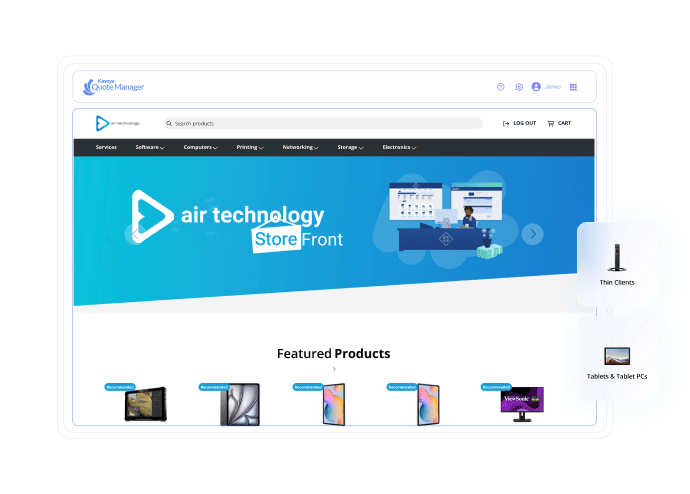The width and height of the screenshot is (690, 494).
Task: Expand the Networking dropdown menu
Action: 300,147
